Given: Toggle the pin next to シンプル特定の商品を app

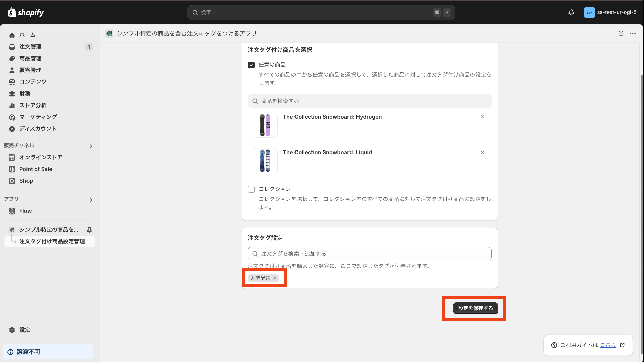Looking at the screenshot, I should point(89,230).
